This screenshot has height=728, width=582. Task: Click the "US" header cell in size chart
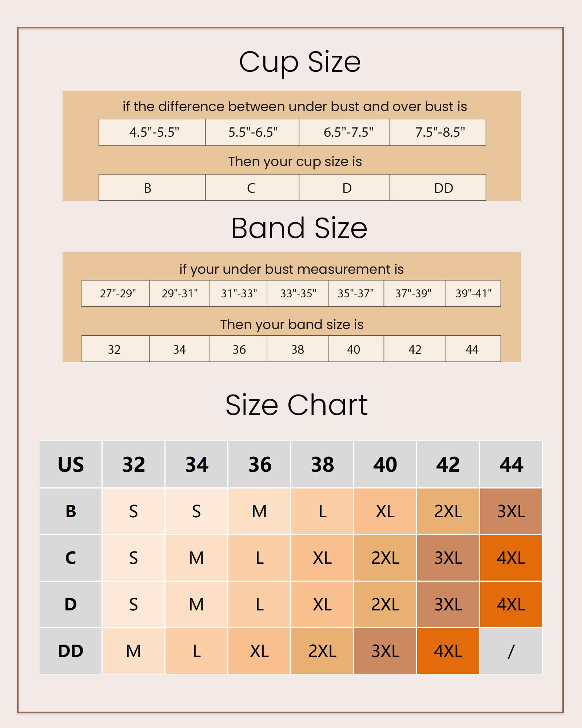(x=71, y=464)
